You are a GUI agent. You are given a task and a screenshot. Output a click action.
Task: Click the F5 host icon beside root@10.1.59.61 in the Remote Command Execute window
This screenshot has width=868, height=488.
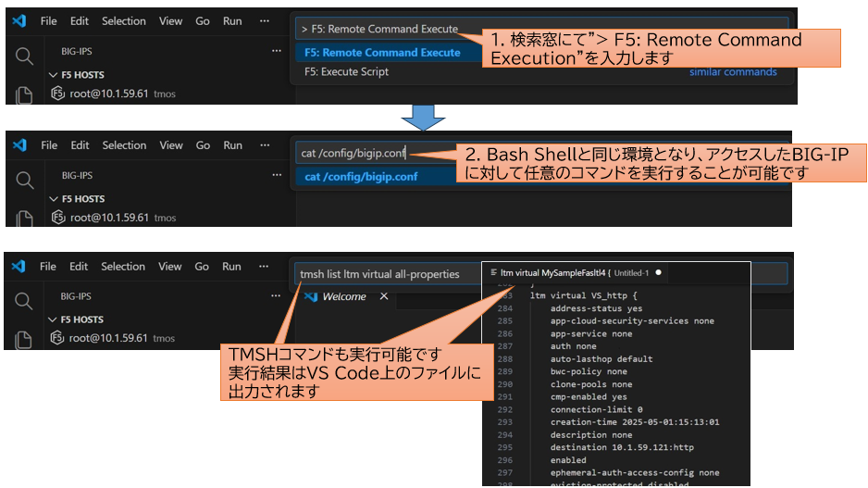coord(57,94)
